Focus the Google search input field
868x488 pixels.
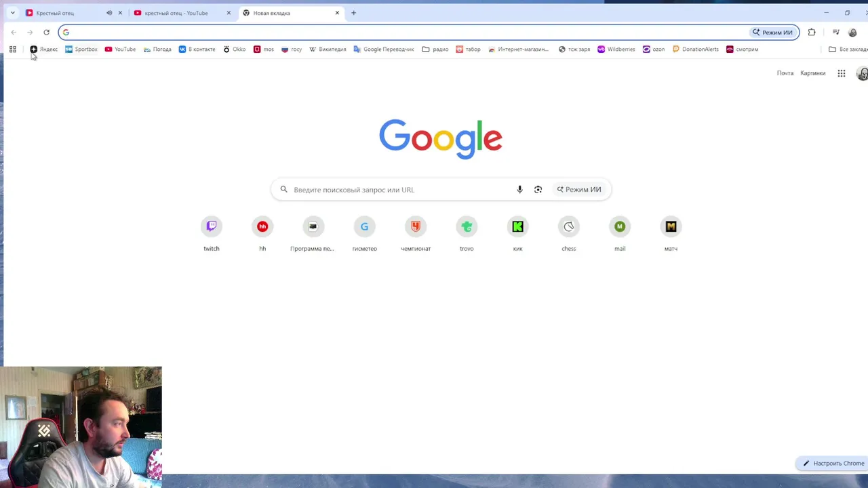[400, 190]
